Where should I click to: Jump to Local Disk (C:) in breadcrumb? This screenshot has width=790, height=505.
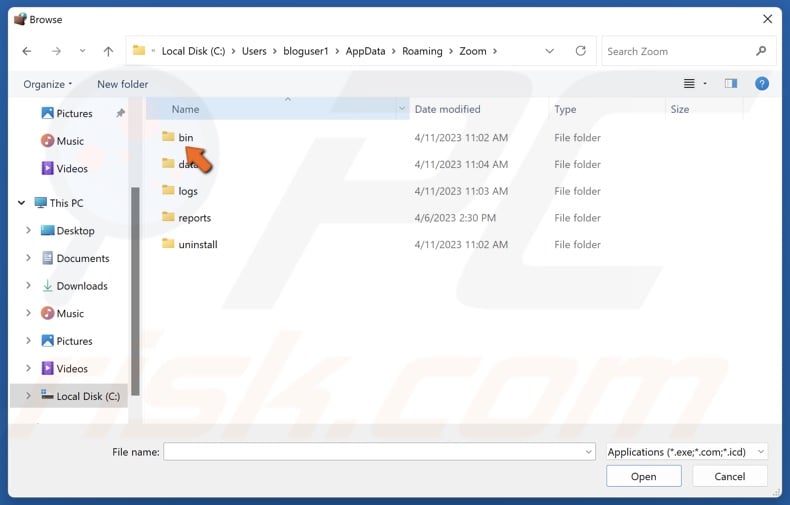click(193, 51)
